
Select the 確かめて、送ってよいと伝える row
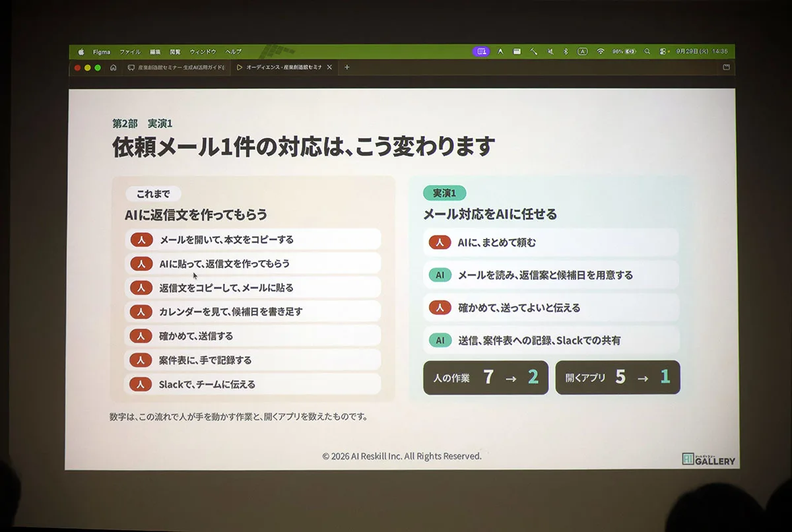click(x=551, y=308)
